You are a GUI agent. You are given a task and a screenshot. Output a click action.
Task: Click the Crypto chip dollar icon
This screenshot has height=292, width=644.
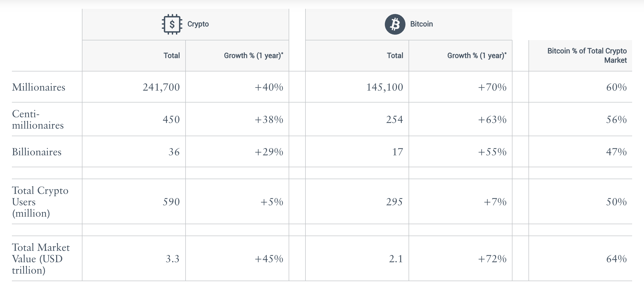172,24
